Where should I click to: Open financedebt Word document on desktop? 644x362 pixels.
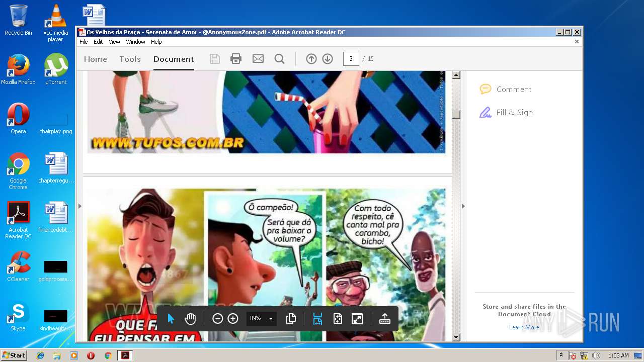coord(56,217)
